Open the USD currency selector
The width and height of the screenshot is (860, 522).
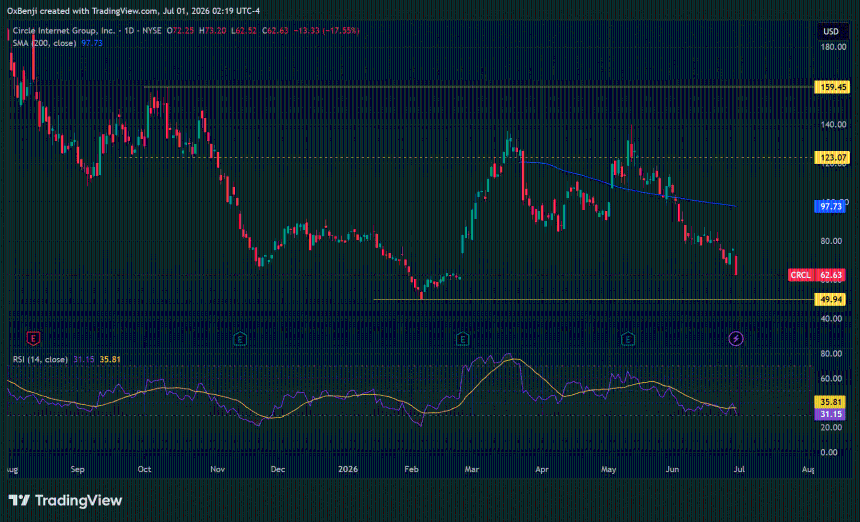point(831,31)
